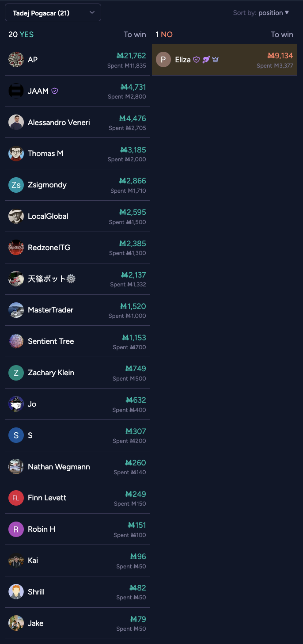Change the Sort by position option
Screen dimensions: 303x644
coord(273,13)
